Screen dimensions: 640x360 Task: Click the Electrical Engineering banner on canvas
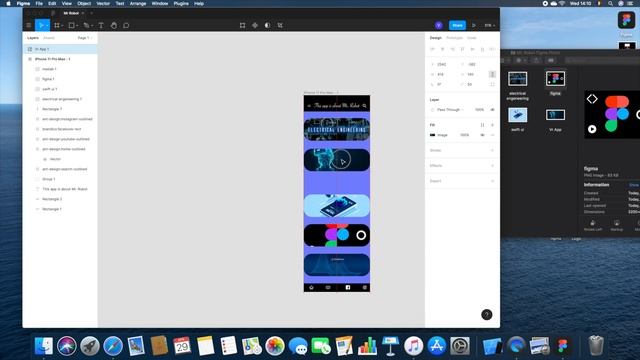coord(337,129)
